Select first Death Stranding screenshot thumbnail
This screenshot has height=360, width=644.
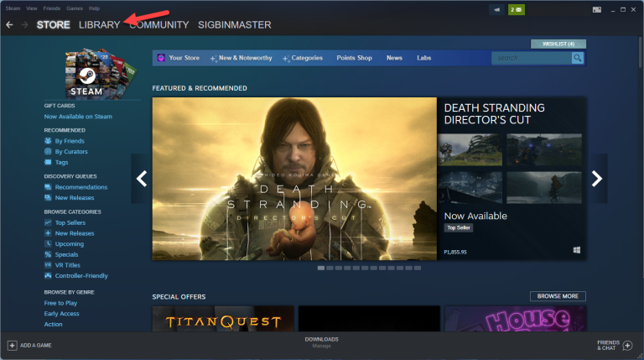pos(470,149)
